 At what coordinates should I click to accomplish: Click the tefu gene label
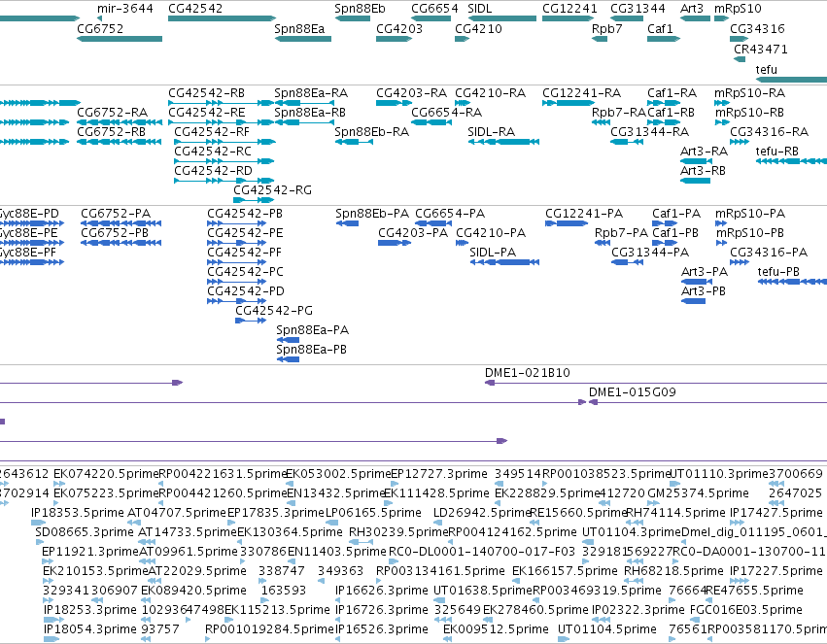(767, 70)
